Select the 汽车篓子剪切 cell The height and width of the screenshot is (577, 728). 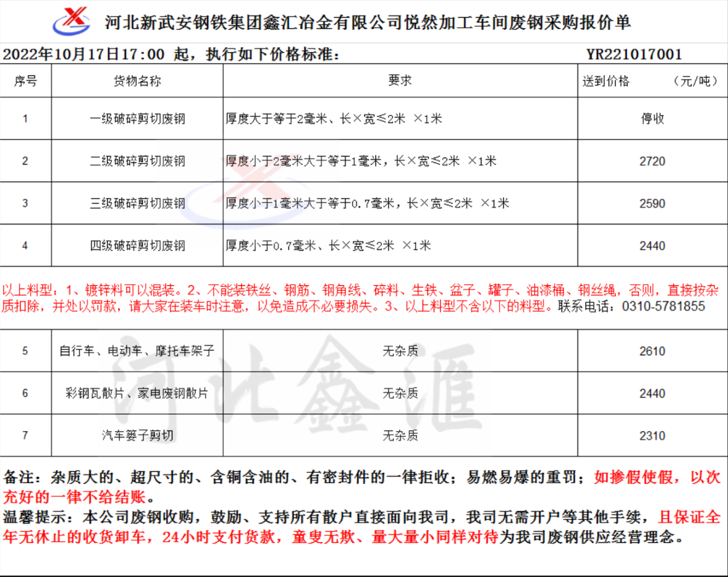coord(137,436)
